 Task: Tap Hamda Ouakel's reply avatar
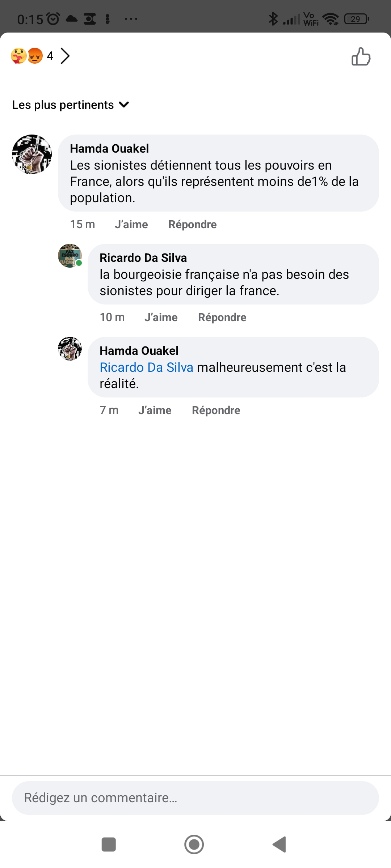click(70, 349)
